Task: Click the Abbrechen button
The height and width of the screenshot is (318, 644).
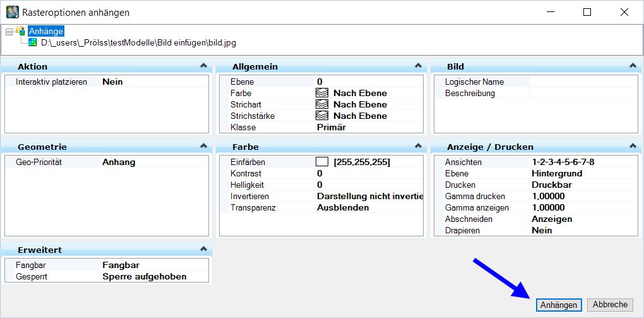Action: [x=611, y=305]
